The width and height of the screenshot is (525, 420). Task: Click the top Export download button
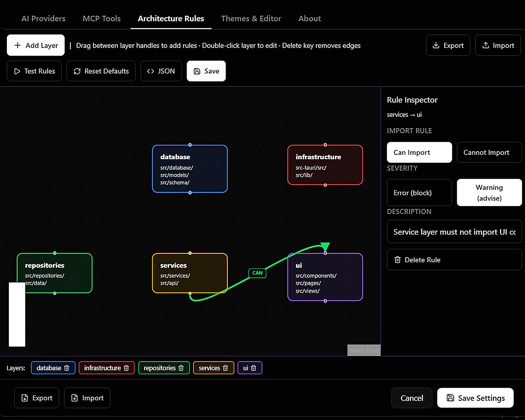pos(448,45)
